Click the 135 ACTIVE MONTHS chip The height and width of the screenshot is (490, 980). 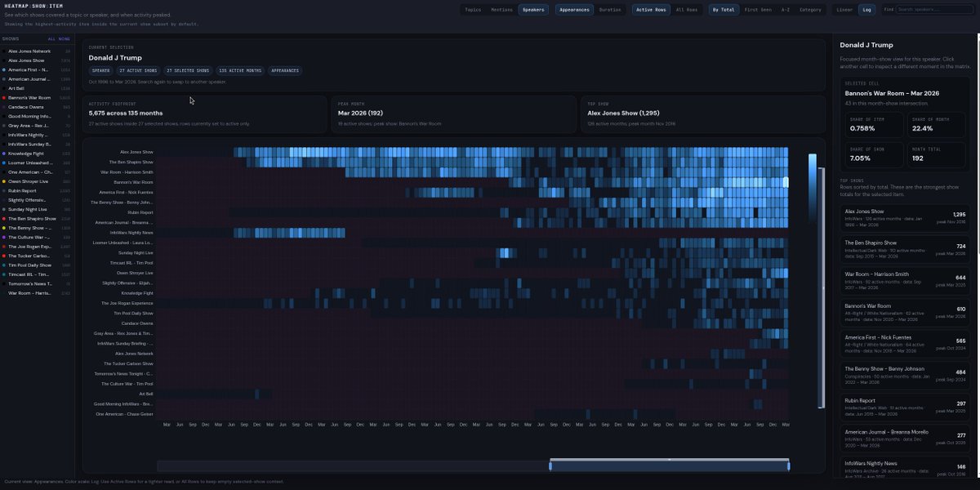(240, 71)
